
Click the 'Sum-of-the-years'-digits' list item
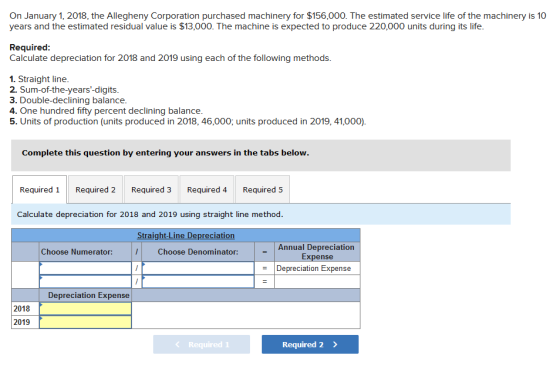pos(64,90)
